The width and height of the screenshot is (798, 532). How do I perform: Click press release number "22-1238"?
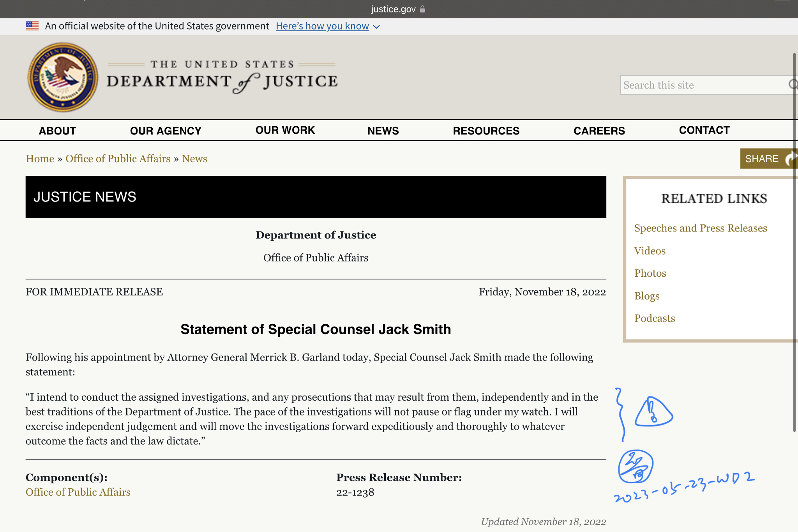coord(355,492)
